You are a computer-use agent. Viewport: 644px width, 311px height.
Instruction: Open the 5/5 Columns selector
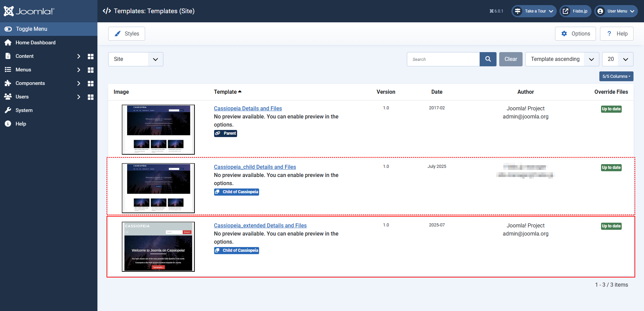pyautogui.click(x=616, y=76)
